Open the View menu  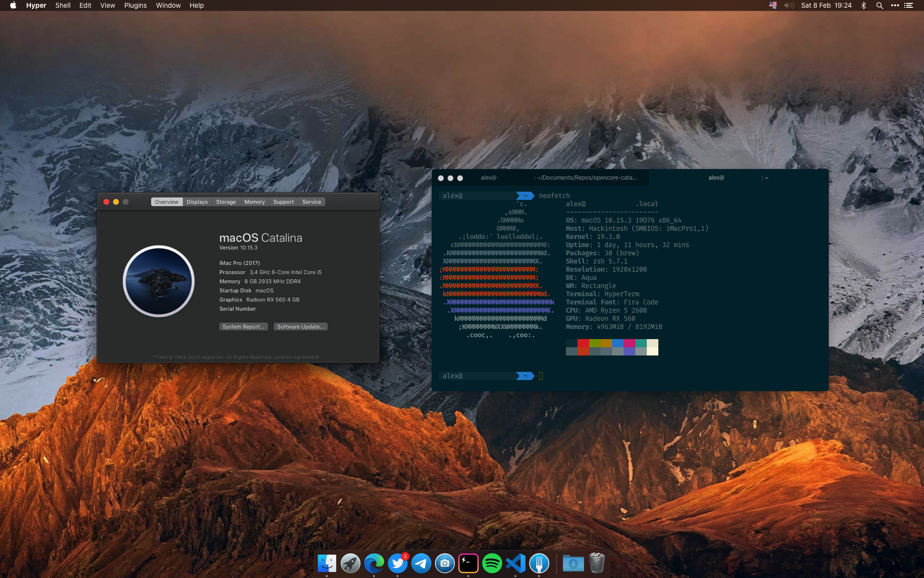pos(107,5)
